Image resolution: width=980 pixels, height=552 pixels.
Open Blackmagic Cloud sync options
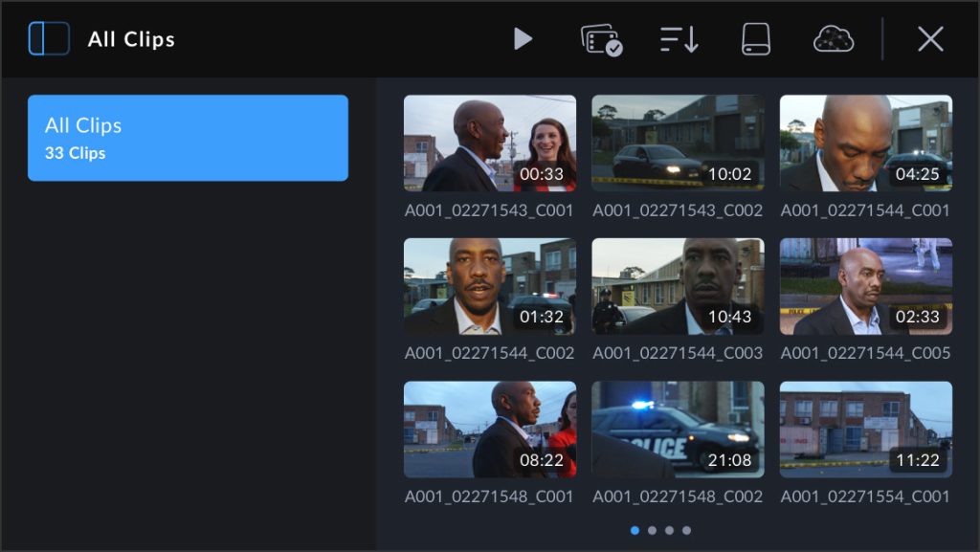tap(833, 39)
